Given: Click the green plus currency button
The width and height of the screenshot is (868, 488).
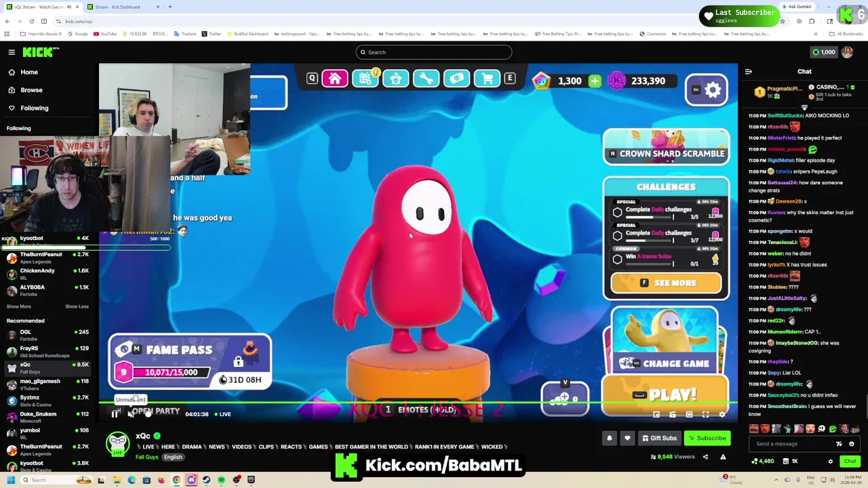Looking at the screenshot, I should coord(595,81).
